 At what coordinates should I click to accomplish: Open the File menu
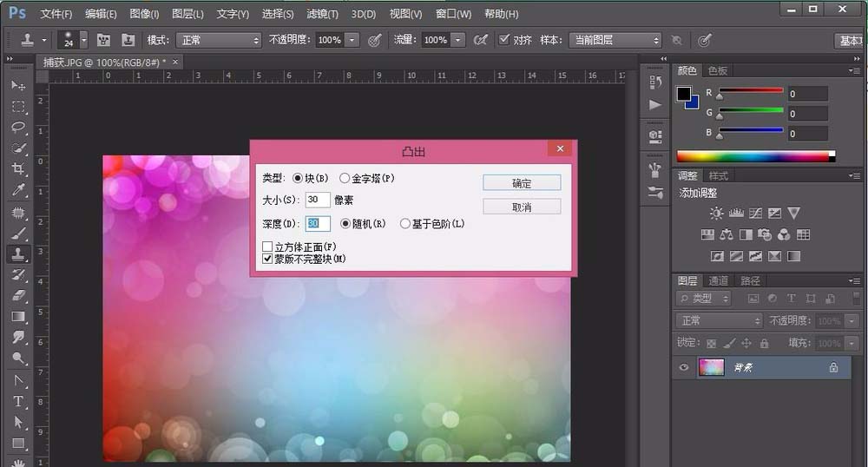pyautogui.click(x=56, y=14)
